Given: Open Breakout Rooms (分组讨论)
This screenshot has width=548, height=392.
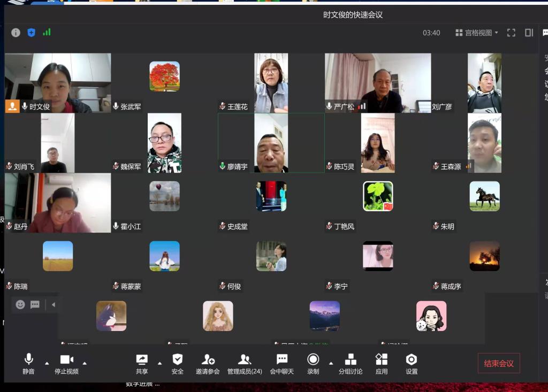Looking at the screenshot, I should coord(351,363).
